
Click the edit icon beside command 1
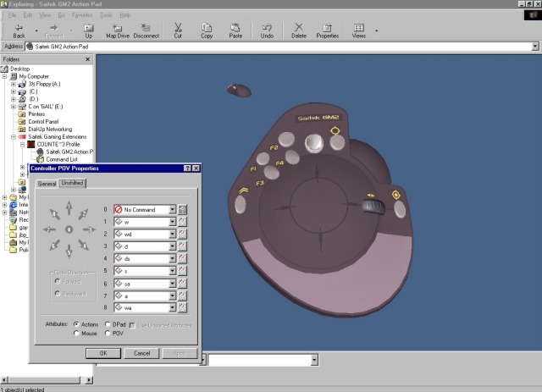point(182,222)
